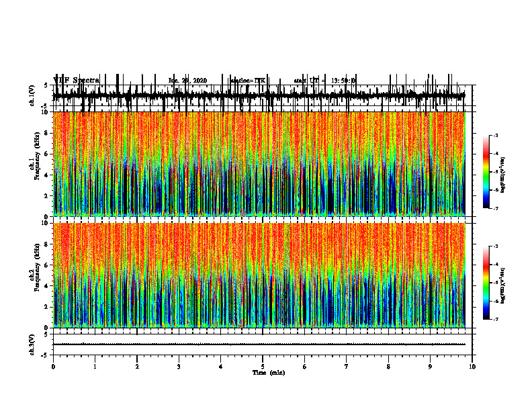The height and width of the screenshot is (411, 532).
Task: Click the ch.2 spectrogram color bar
Action: coord(486,283)
